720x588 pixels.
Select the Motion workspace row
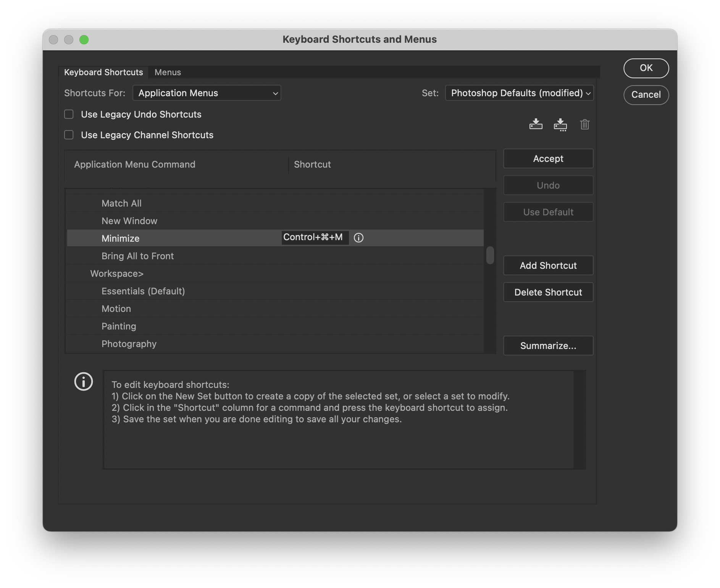(274, 309)
